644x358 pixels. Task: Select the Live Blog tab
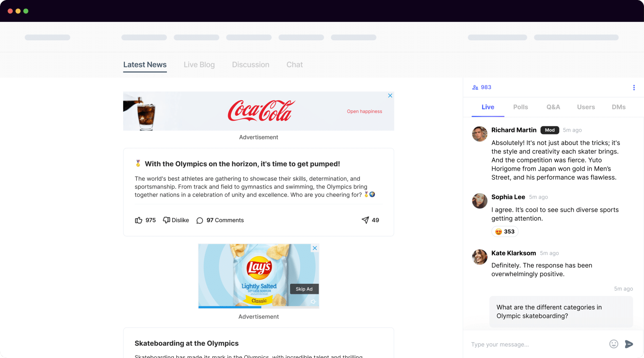[199, 65]
